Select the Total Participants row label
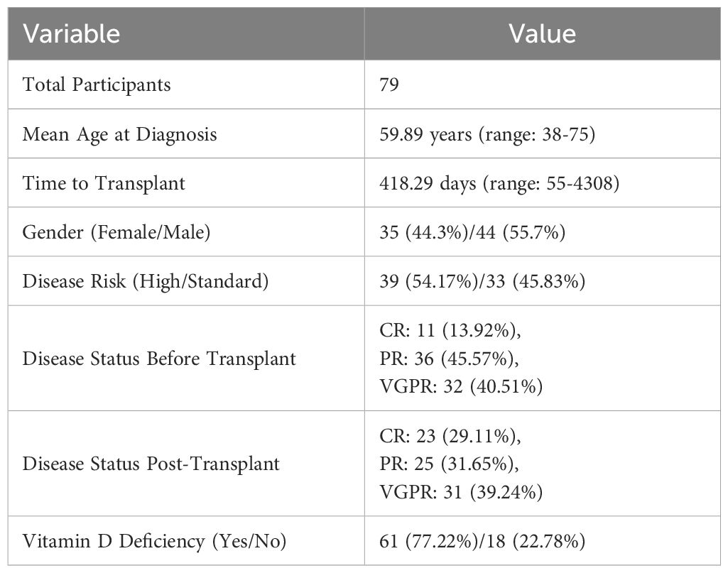Image resolution: width=728 pixels, height=573 pixels. click(x=97, y=85)
